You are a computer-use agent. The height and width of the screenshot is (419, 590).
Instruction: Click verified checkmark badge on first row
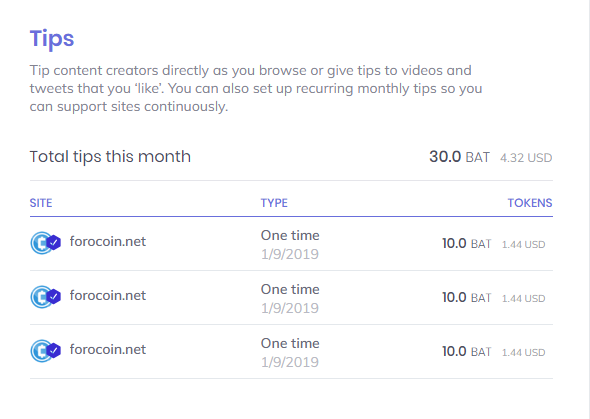54,243
